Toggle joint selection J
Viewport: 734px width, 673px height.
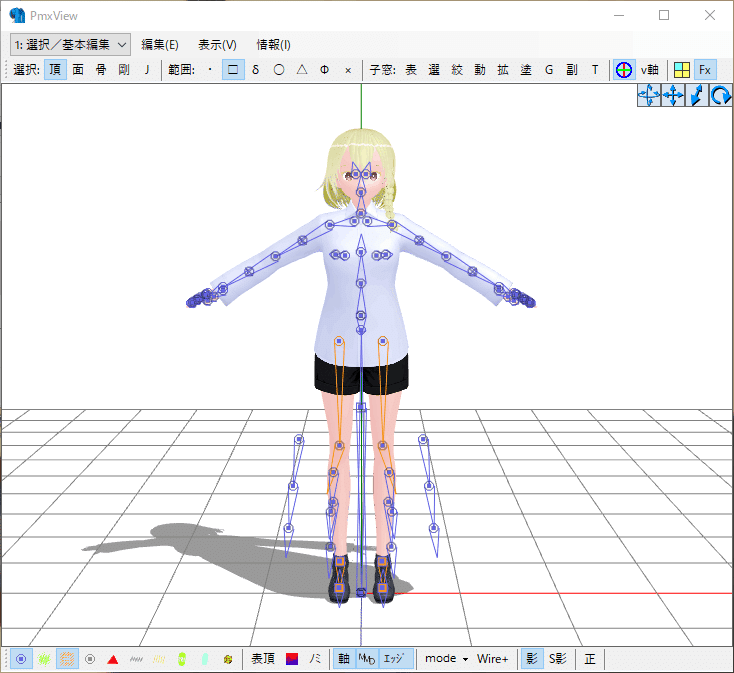[x=147, y=70]
